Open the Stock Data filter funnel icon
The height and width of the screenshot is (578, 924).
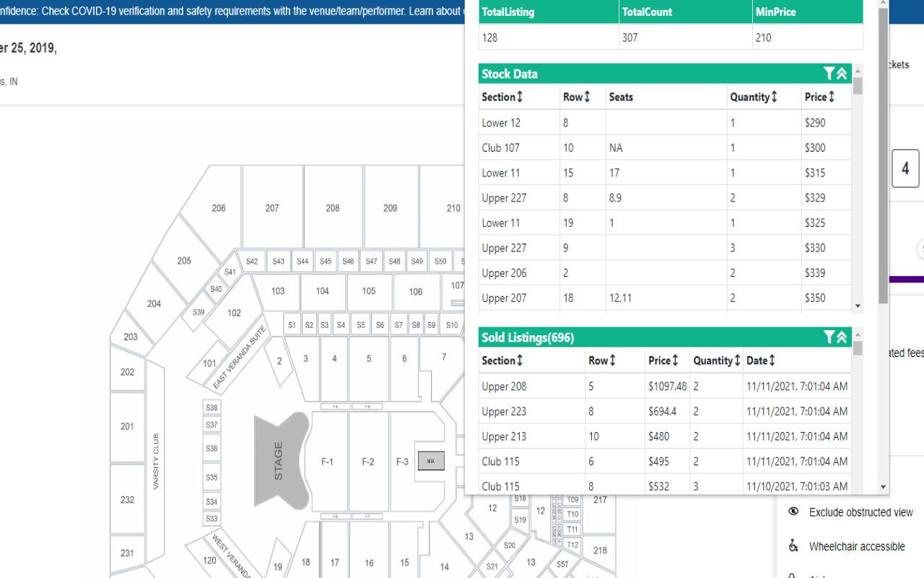(827, 74)
